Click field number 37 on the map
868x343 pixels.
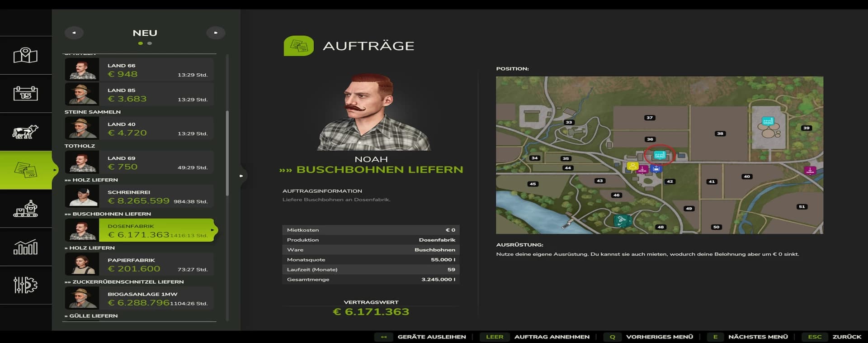point(650,118)
